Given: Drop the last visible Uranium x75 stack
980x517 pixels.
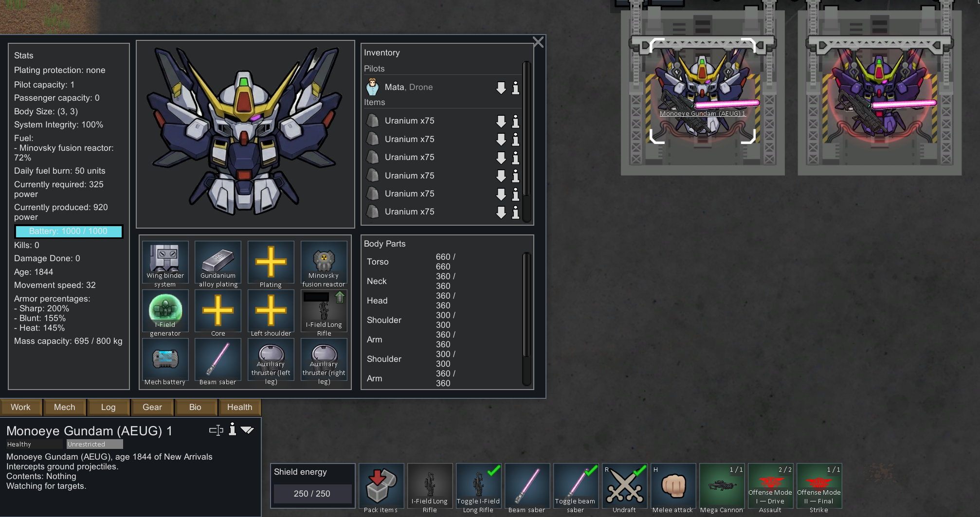Looking at the screenshot, I should coord(501,212).
